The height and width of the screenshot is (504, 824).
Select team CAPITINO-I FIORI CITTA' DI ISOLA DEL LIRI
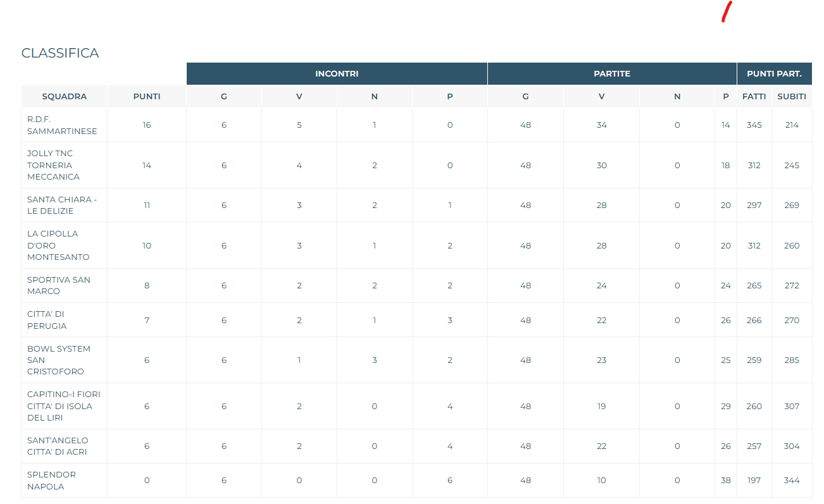pyautogui.click(x=64, y=406)
